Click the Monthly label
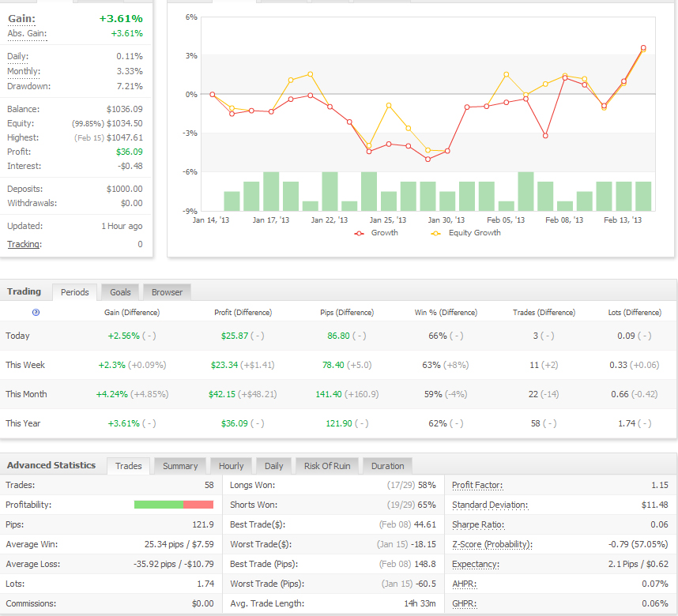Viewport: 678px width, 616px height. (x=24, y=71)
